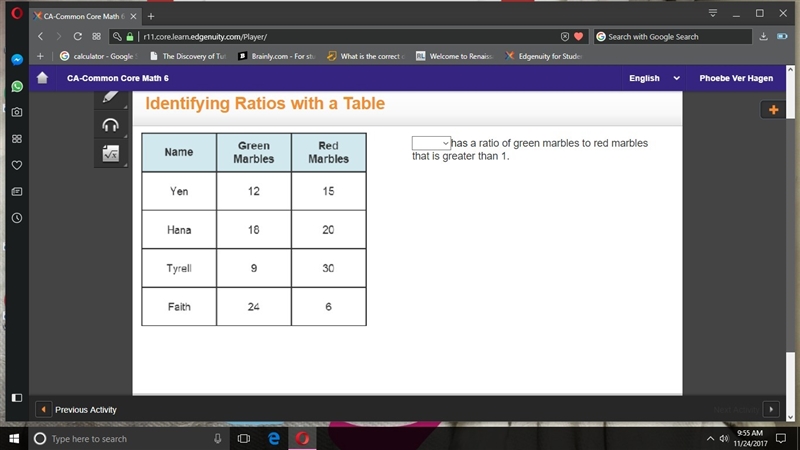The height and width of the screenshot is (450, 800).
Task: Open downloads icon in toolbar
Action: pyautogui.click(x=763, y=37)
